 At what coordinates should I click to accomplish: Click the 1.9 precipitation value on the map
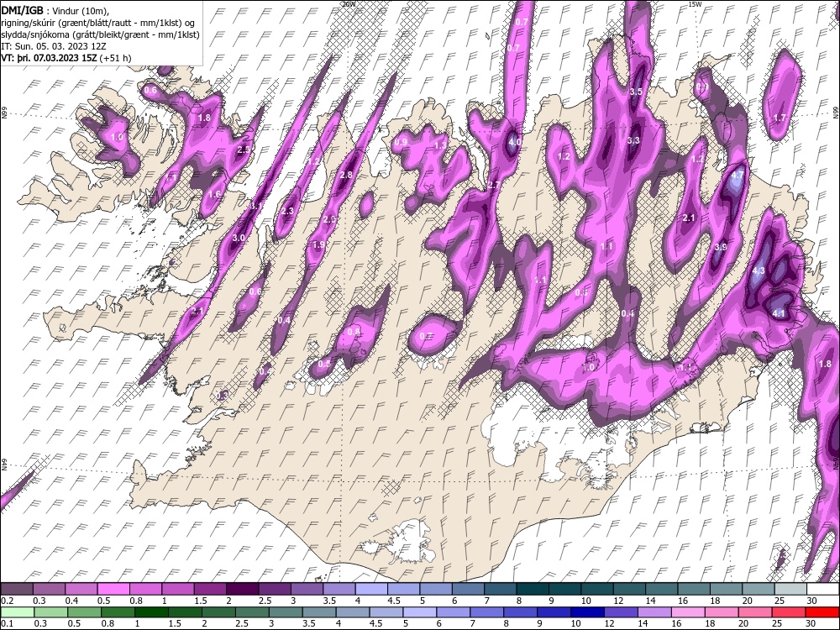318,244
